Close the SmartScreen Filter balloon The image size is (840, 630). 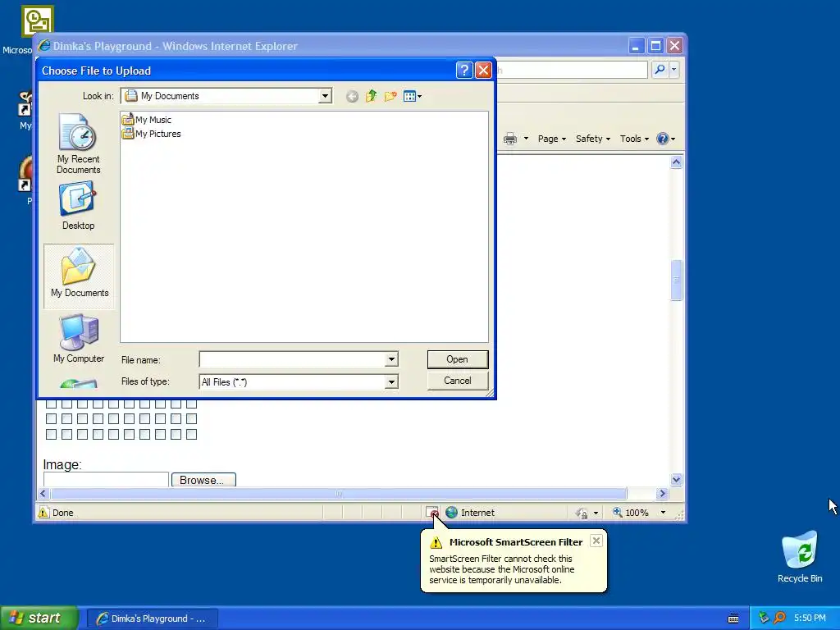(596, 541)
